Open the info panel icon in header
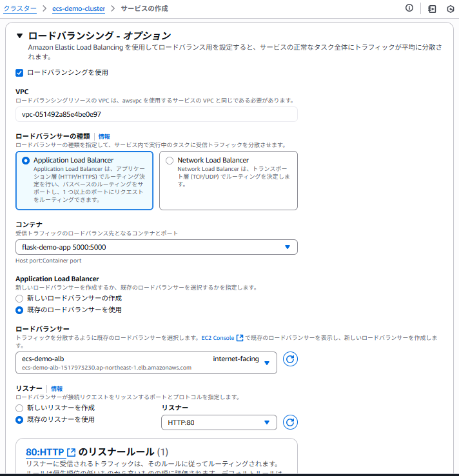The height and width of the screenshot is (476, 459). (x=409, y=8)
